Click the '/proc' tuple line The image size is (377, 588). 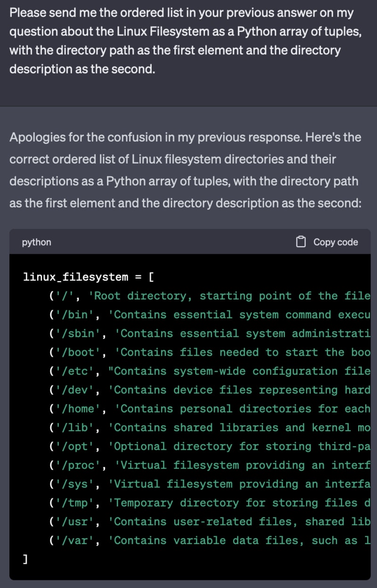pyautogui.click(x=210, y=465)
